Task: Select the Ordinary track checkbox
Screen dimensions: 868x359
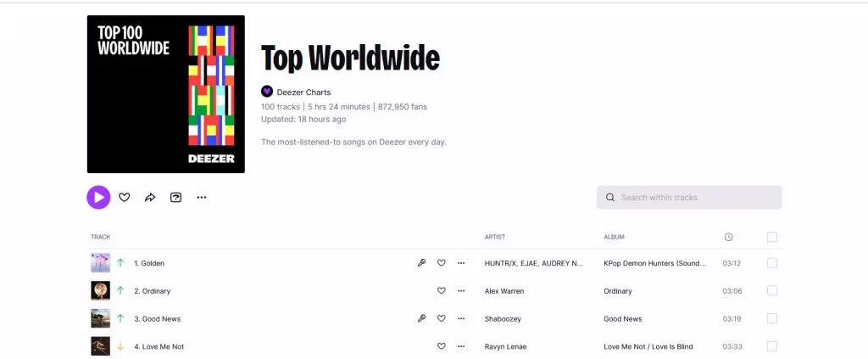Action: (x=772, y=291)
